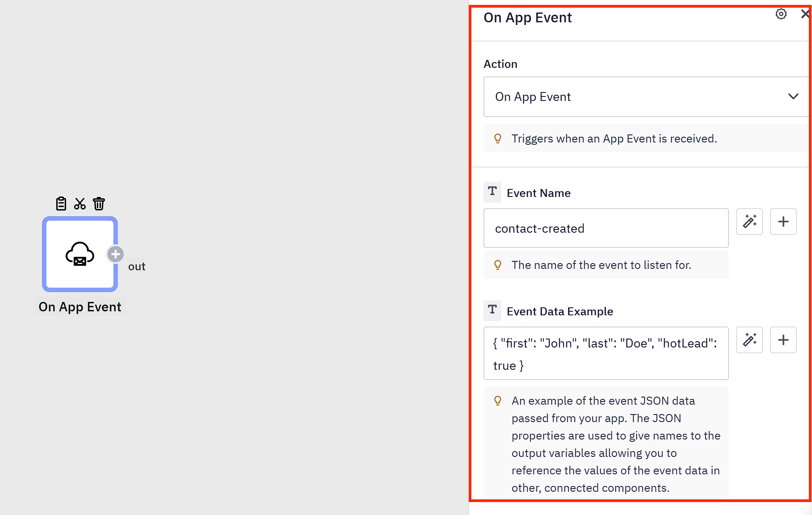Click the out port label of the node
This screenshot has width=812, height=515.
(137, 267)
